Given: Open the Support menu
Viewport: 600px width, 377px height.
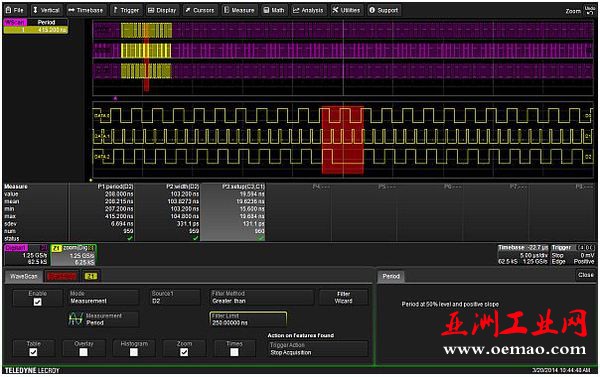Looking at the screenshot, I should click(384, 10).
